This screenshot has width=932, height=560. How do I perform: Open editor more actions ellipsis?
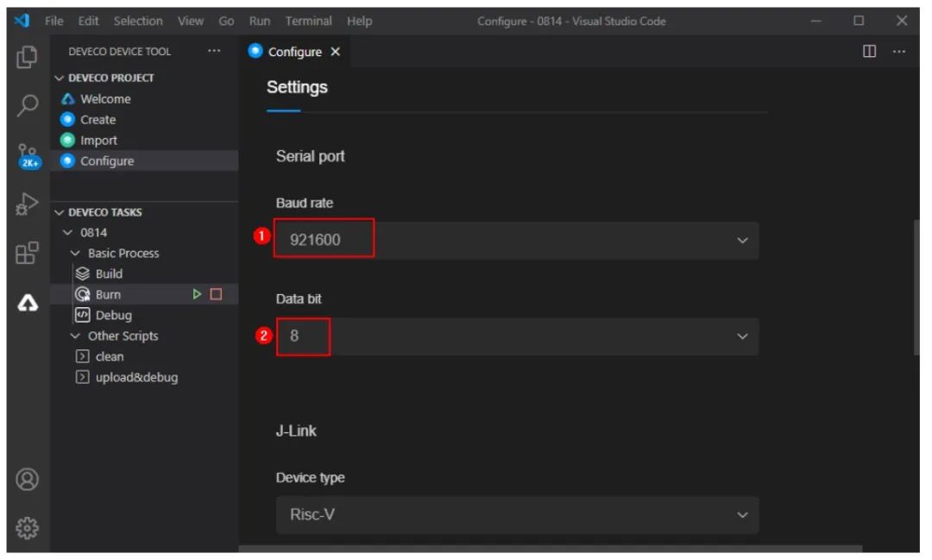899,52
